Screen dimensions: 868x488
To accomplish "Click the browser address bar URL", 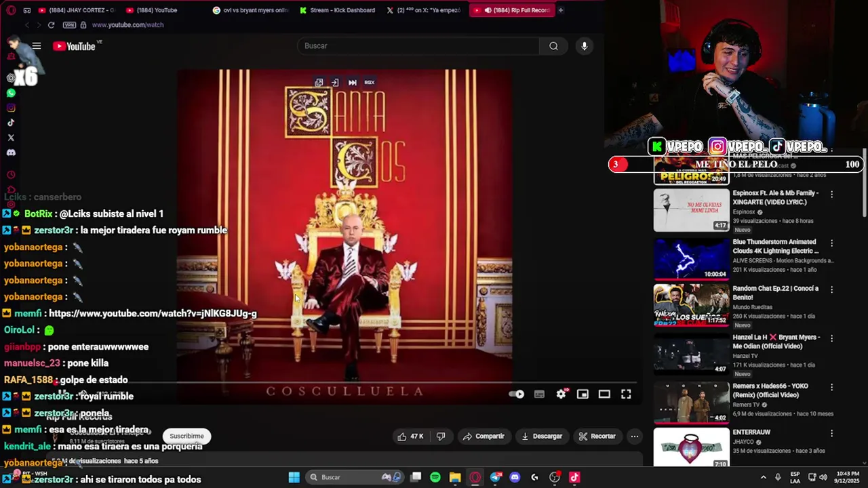I will point(127,25).
